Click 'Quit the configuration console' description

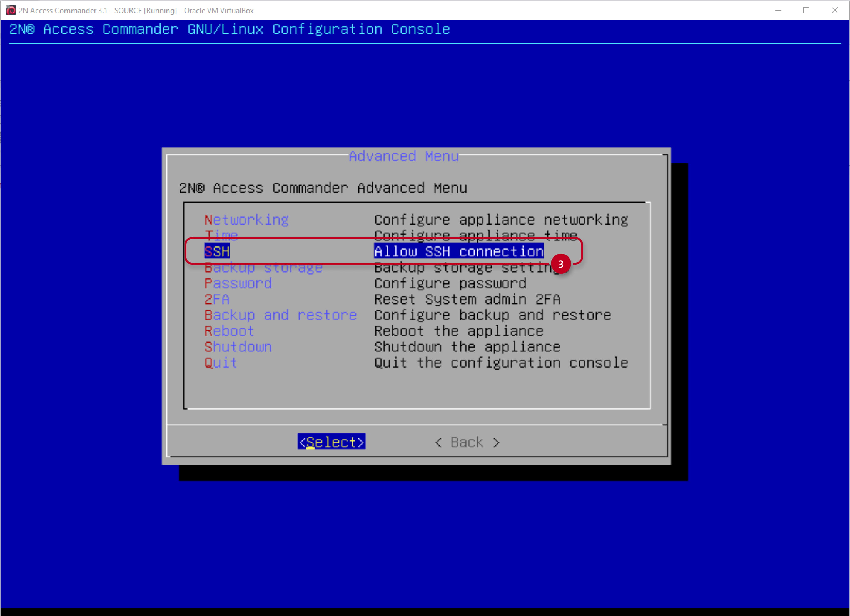(x=501, y=363)
